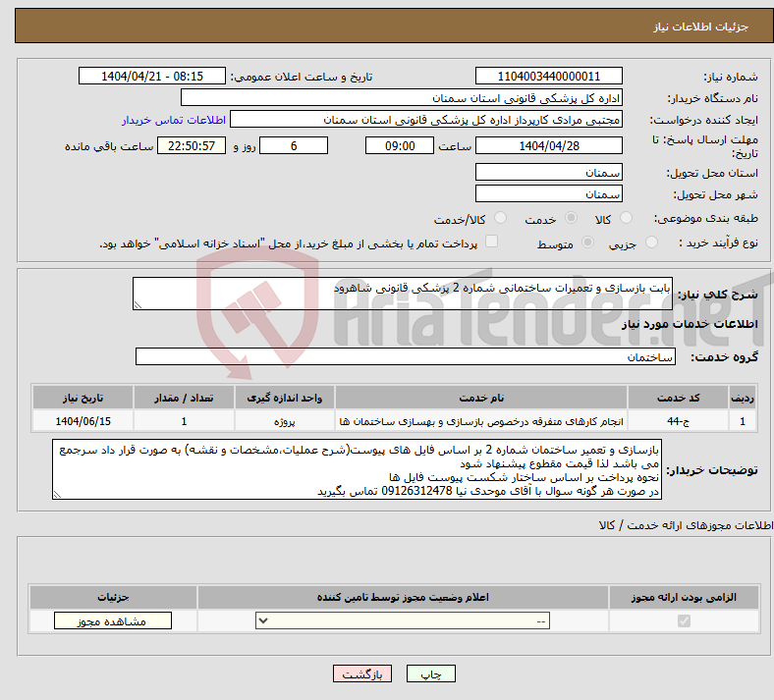This screenshot has width=774, height=700.
Task: Choose the جزیی purchase type radio
Action: (x=651, y=242)
